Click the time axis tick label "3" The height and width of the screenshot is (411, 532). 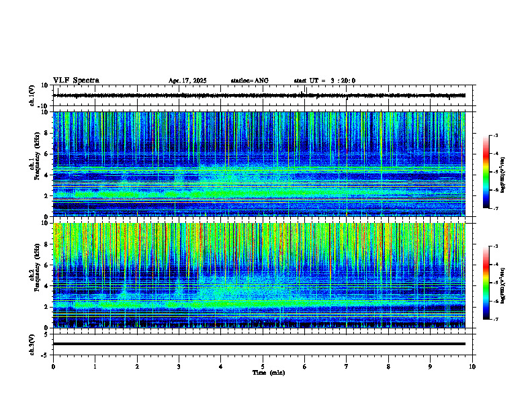tap(179, 367)
